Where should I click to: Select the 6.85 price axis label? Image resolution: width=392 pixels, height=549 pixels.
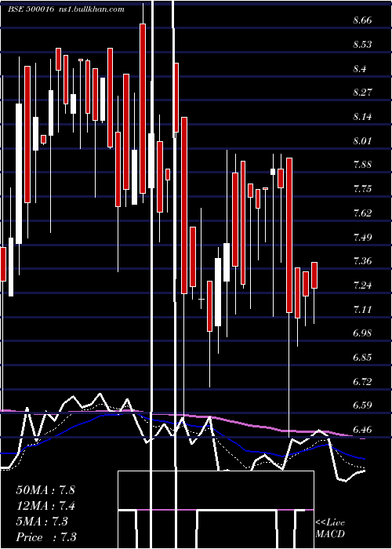tap(362, 357)
